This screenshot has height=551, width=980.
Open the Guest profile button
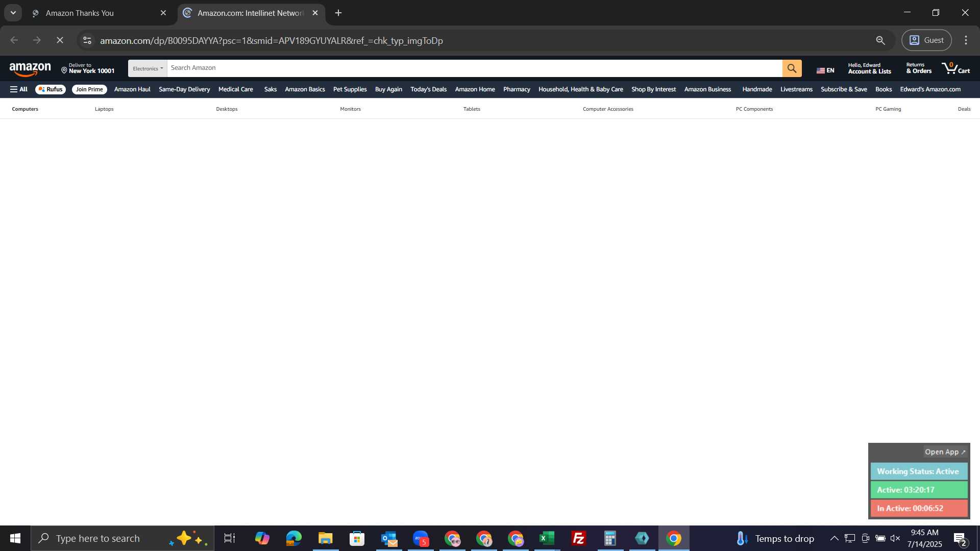926,40
